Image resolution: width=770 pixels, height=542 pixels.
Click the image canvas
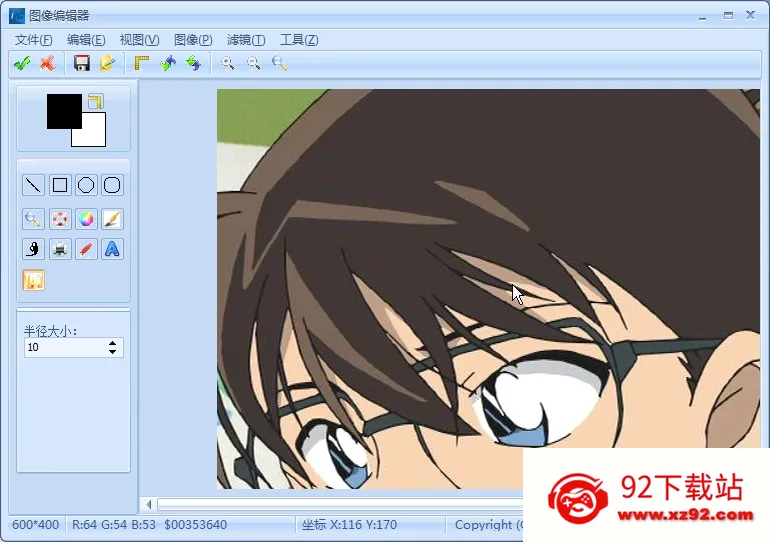click(x=488, y=289)
